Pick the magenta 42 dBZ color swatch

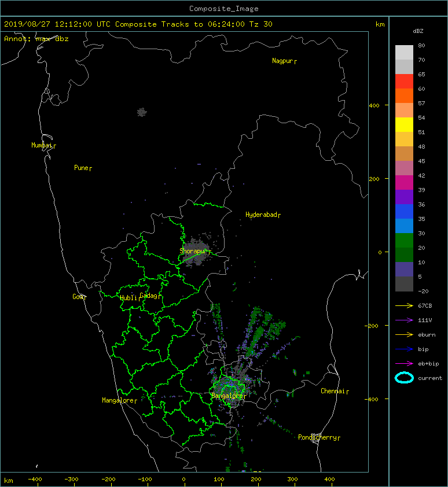click(x=404, y=182)
